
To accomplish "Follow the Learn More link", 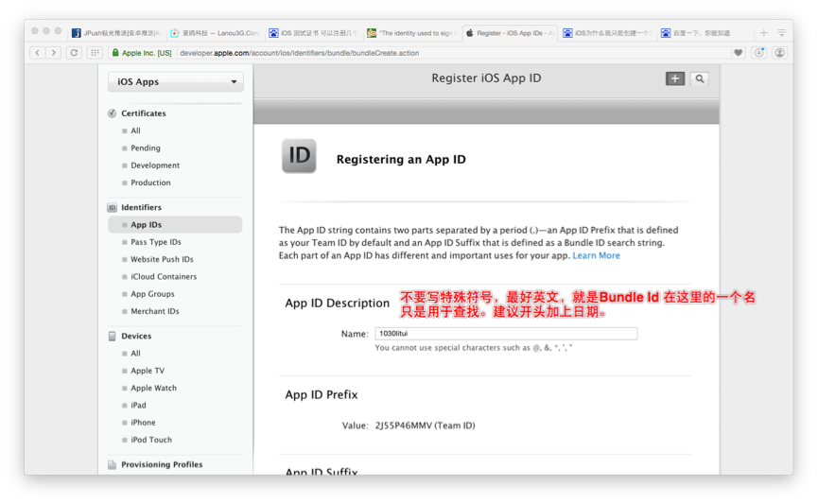I will [x=597, y=255].
